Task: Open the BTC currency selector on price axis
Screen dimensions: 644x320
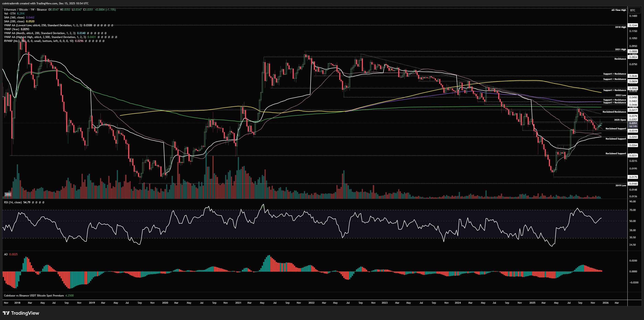Action: click(632, 10)
